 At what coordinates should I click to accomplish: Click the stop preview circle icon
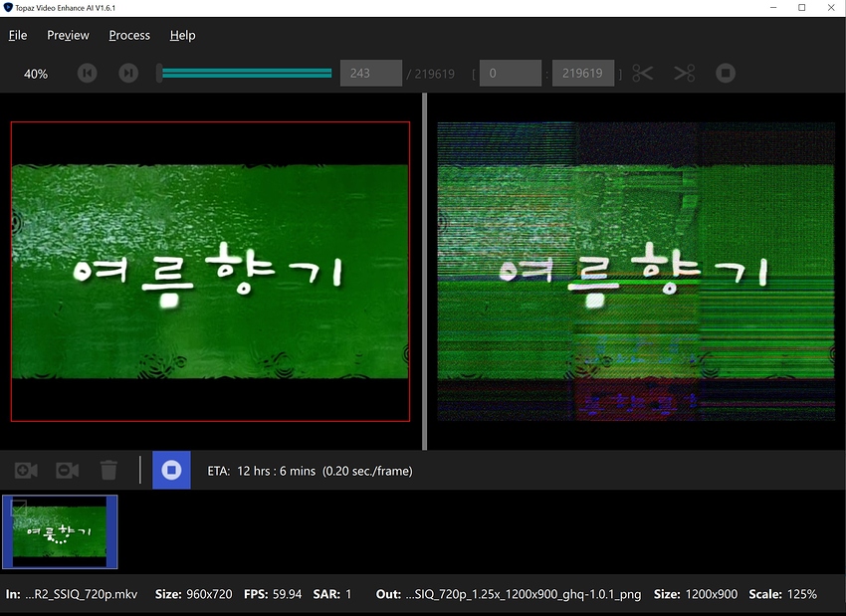point(726,73)
